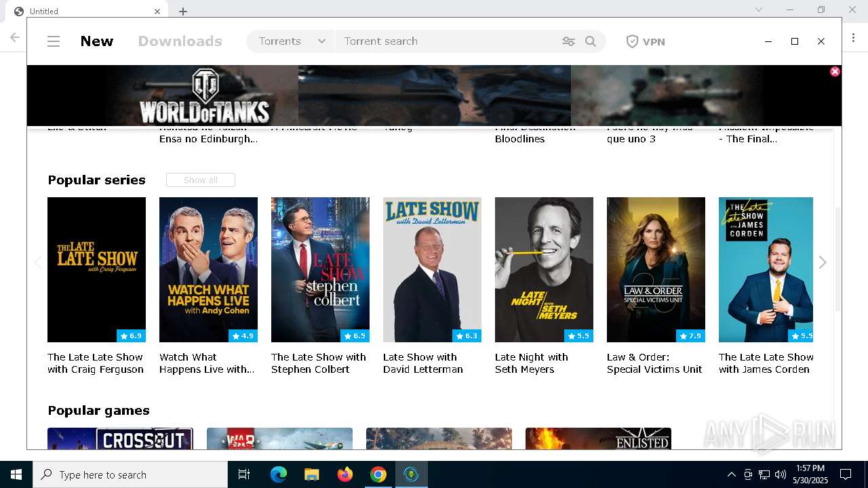
Task: Click title 'Late Show with David Letterman'
Action: (423, 363)
